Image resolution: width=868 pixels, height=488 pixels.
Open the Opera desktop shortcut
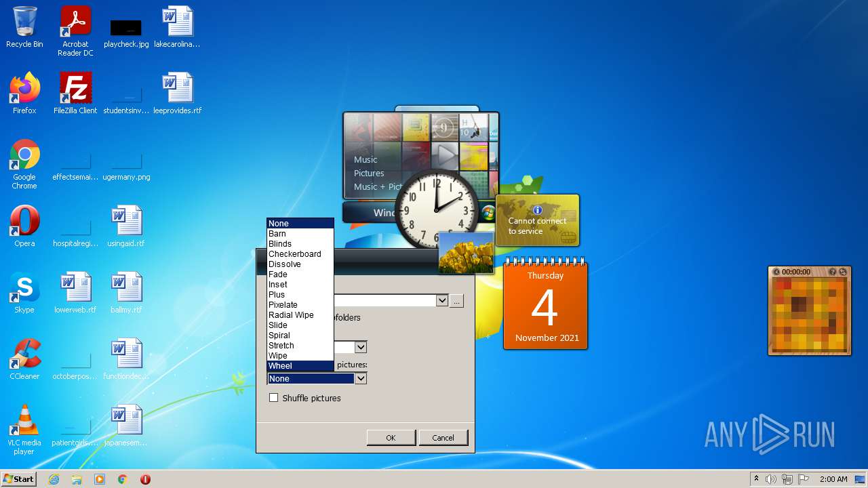[24, 226]
